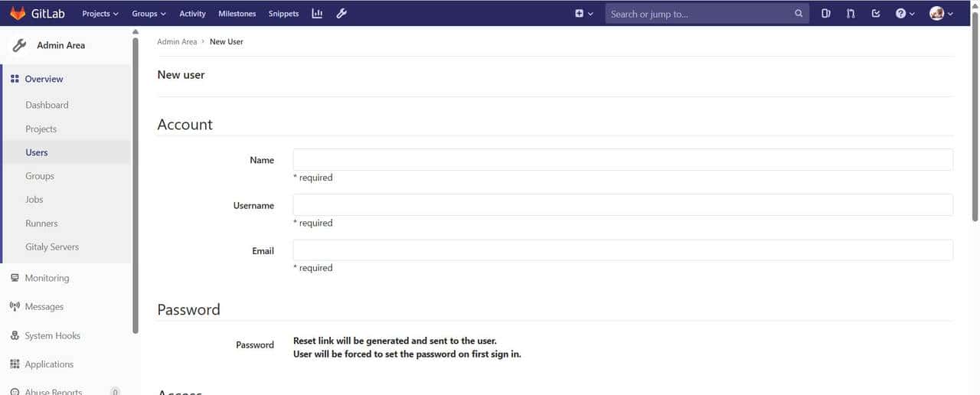Screen dimensions: 980x395
Task: Open Snippets from the top bar
Action: pos(283,14)
